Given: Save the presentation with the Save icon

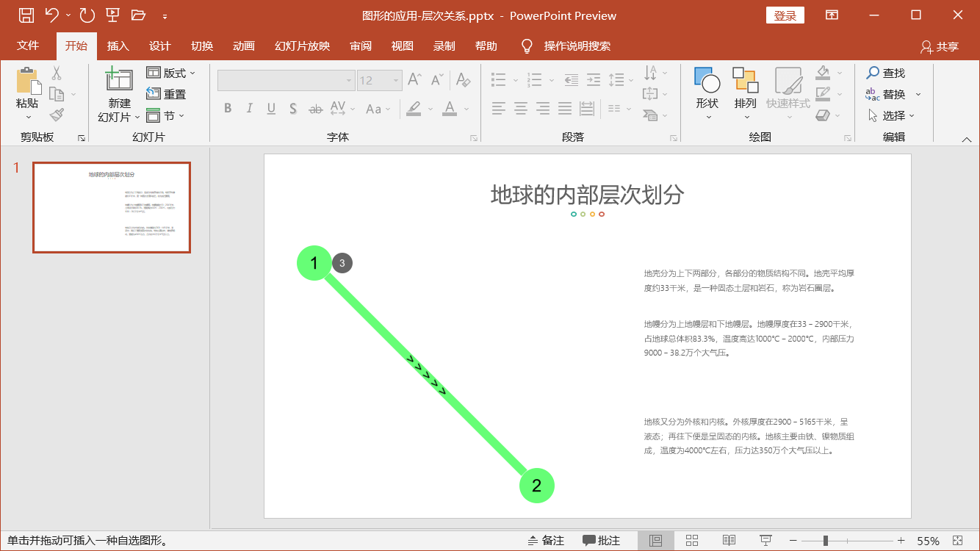Looking at the screenshot, I should coord(26,15).
